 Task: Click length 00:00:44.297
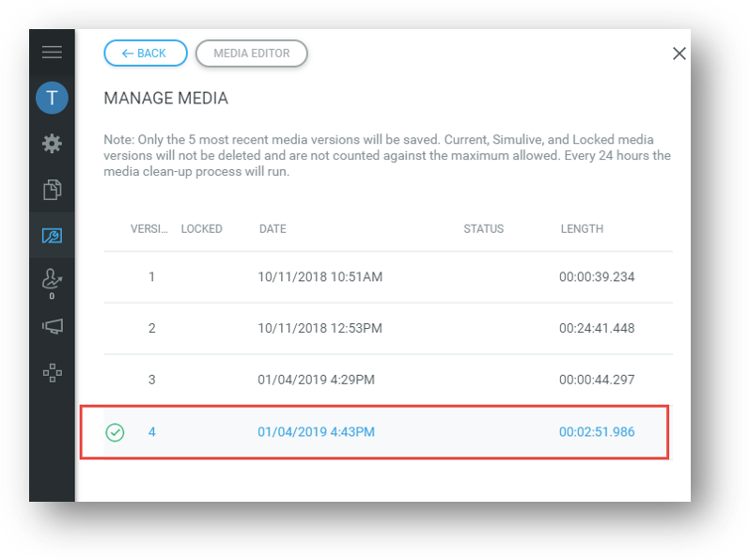coord(597,380)
